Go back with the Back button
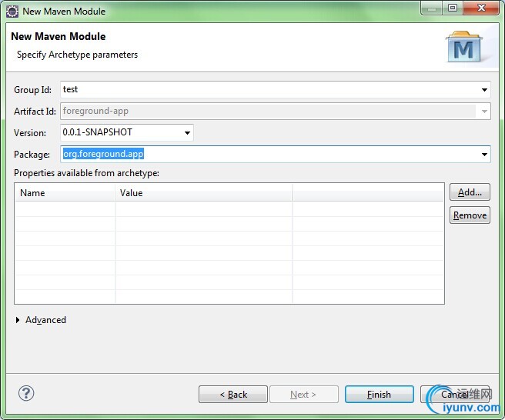 [233, 395]
